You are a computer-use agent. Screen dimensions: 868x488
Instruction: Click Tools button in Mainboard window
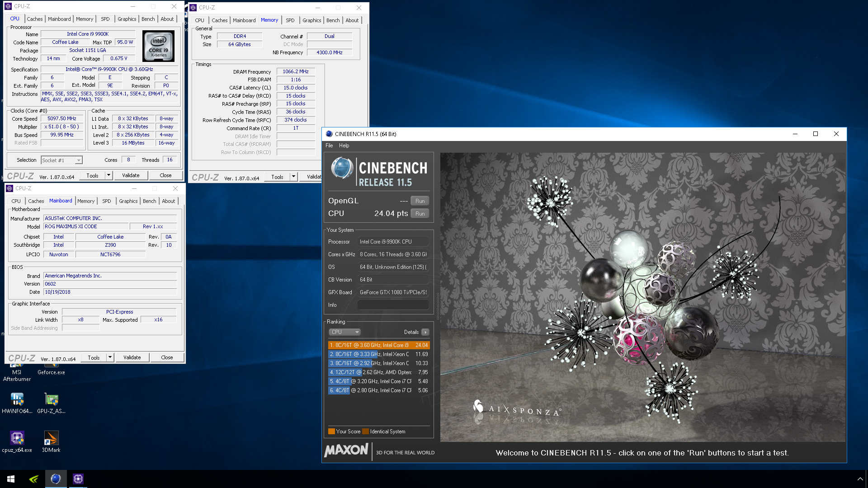tap(94, 357)
